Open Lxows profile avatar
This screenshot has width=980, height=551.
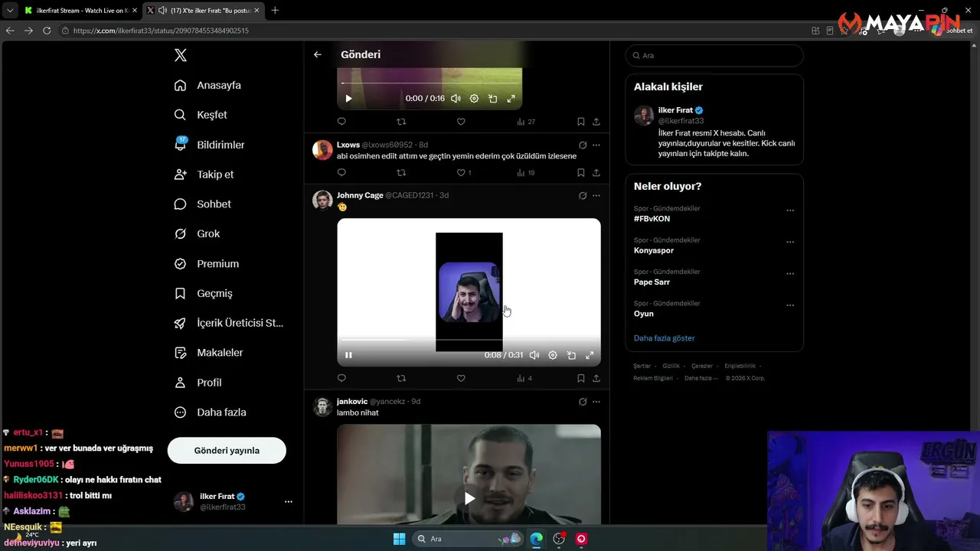point(322,149)
